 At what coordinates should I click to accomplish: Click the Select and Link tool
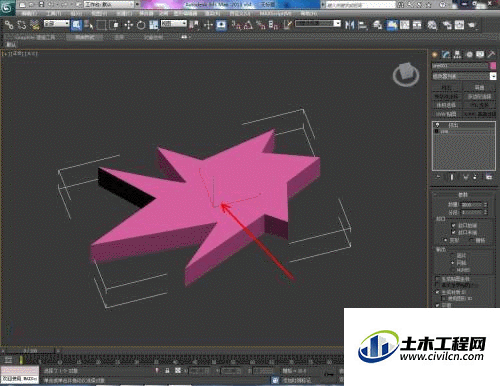coord(9,25)
